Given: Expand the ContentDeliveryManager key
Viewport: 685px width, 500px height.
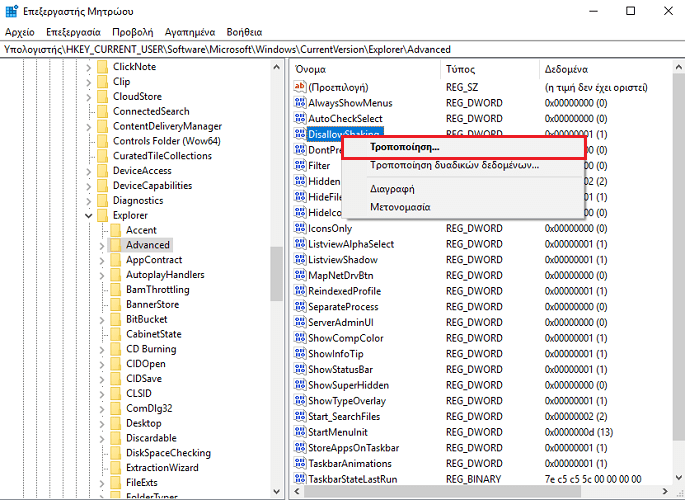Looking at the screenshot, I should point(89,127).
